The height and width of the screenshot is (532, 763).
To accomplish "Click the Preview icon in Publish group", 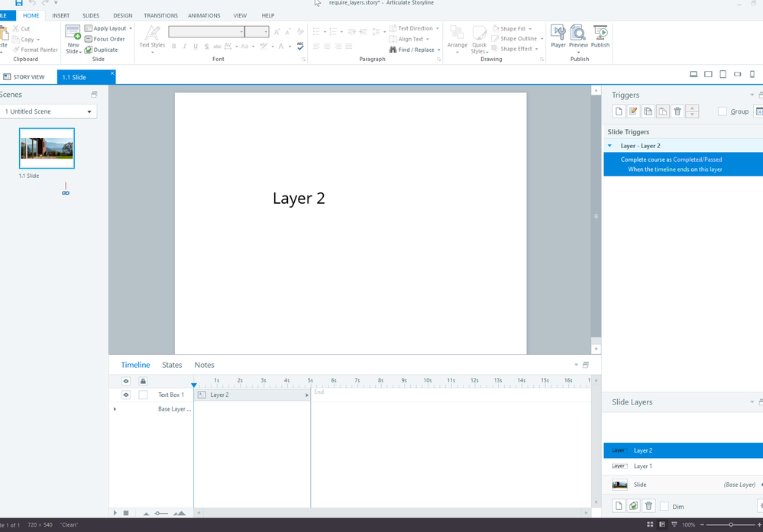I will [x=579, y=36].
